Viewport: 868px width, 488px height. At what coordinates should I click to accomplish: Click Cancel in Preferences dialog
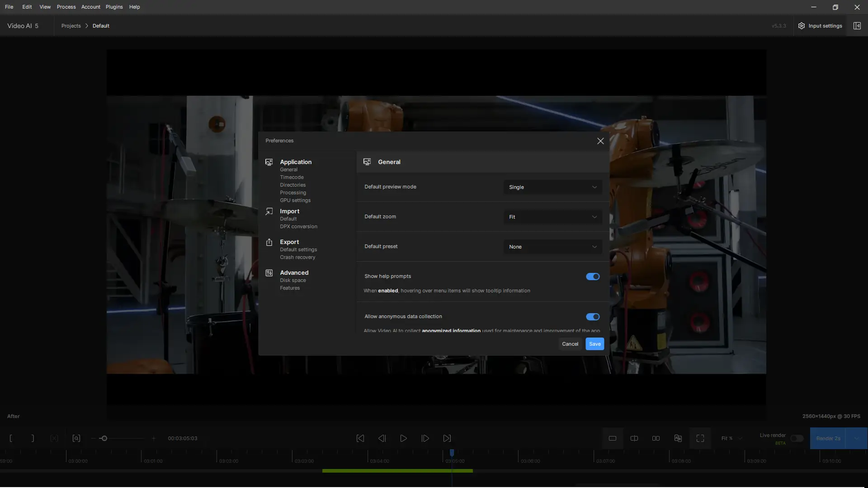click(570, 344)
